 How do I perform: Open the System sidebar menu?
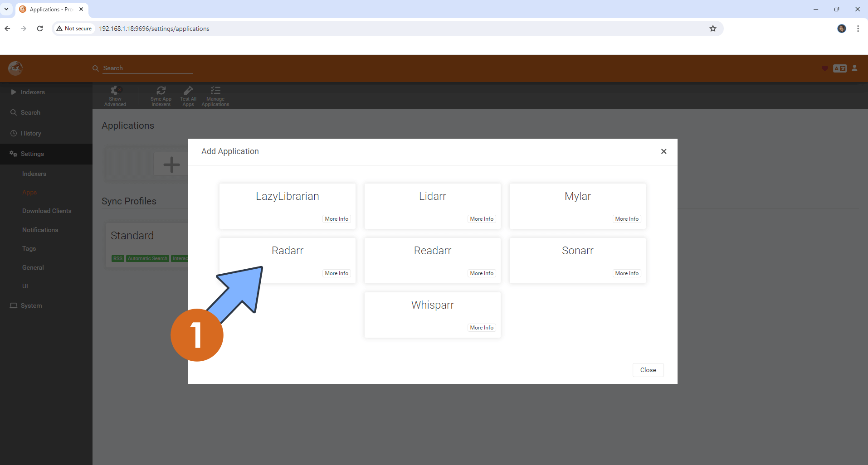(x=31, y=306)
